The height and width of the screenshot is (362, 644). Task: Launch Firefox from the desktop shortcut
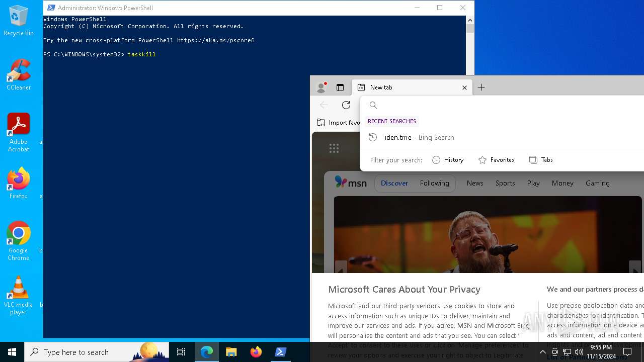(19, 183)
